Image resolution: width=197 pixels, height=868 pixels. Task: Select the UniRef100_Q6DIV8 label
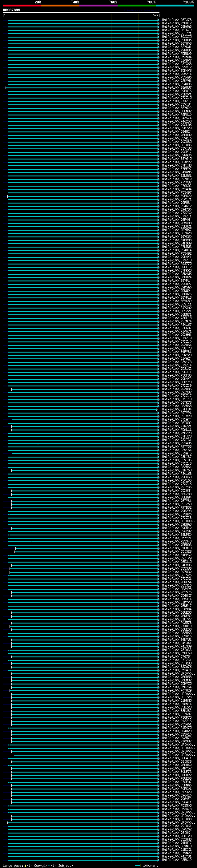pyautogui.click(x=177, y=836)
